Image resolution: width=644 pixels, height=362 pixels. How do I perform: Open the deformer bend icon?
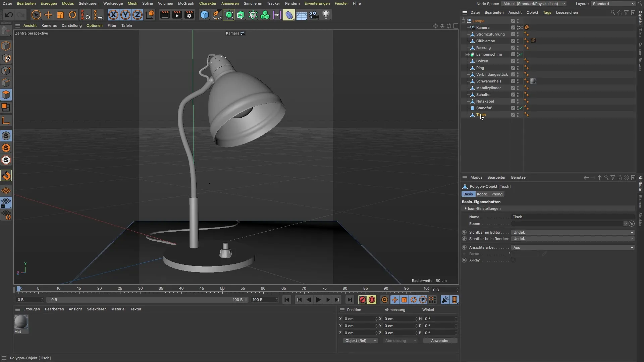pyautogui.click(x=289, y=15)
